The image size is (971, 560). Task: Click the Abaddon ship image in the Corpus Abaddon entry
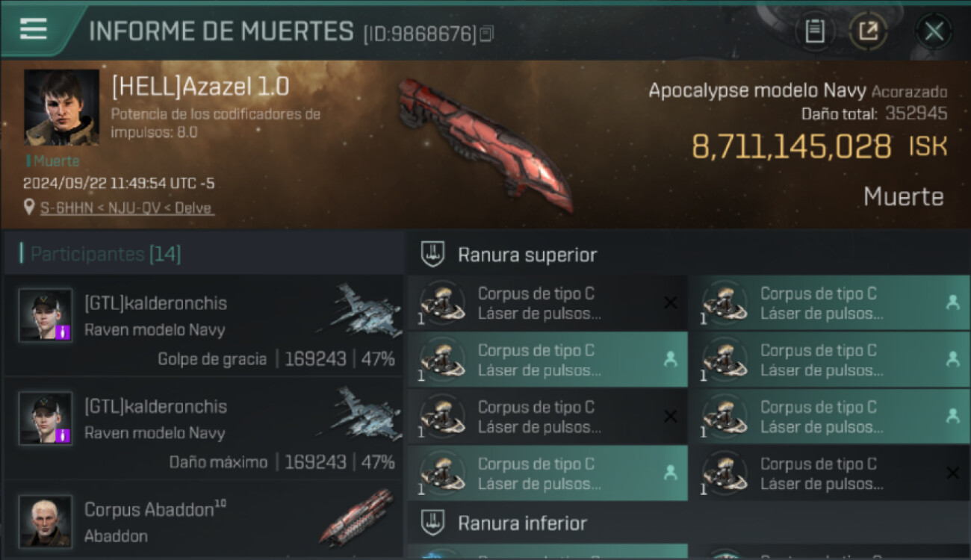point(357,517)
